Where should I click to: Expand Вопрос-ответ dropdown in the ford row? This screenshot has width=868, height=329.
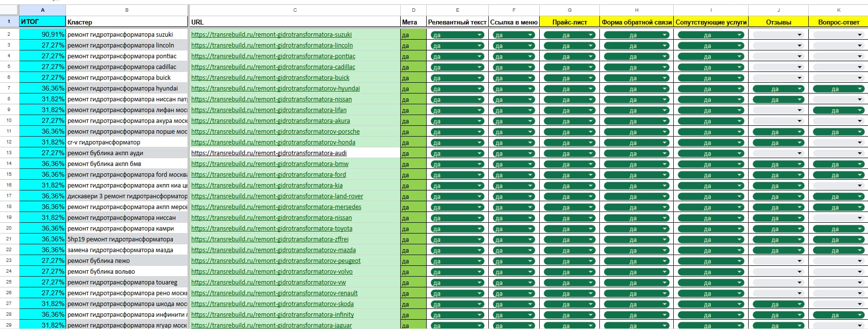pos(839,175)
